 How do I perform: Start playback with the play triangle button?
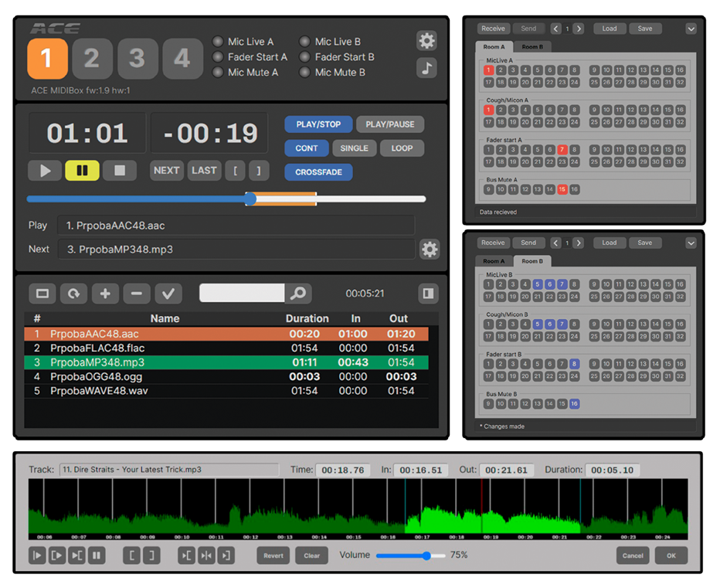click(45, 171)
